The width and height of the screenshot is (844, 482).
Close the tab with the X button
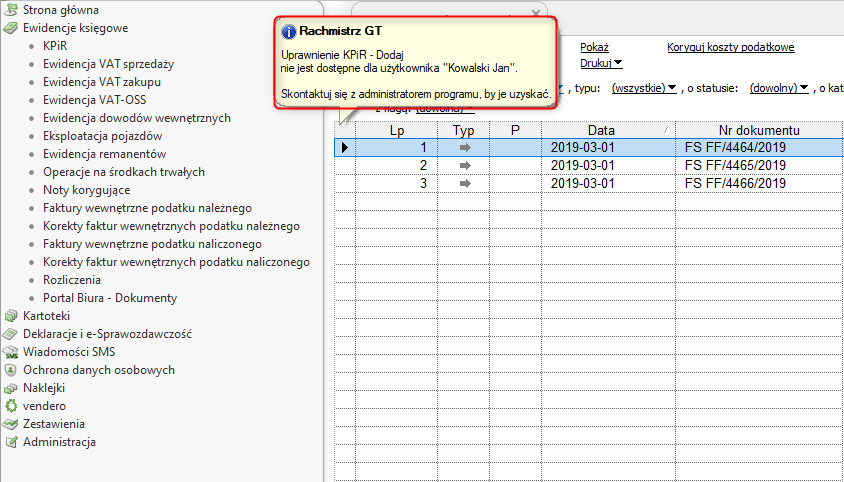535,12
